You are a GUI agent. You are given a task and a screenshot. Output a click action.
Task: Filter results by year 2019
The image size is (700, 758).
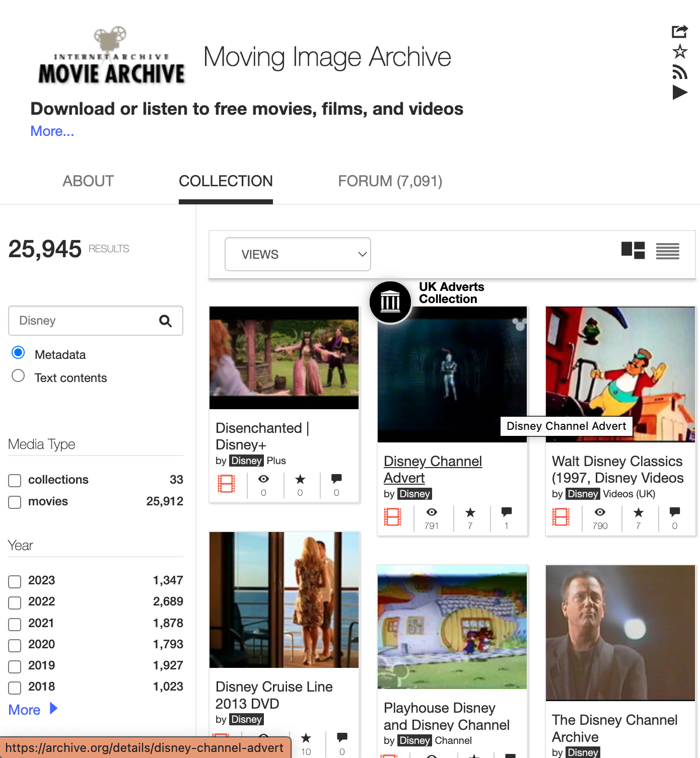pyautogui.click(x=15, y=667)
